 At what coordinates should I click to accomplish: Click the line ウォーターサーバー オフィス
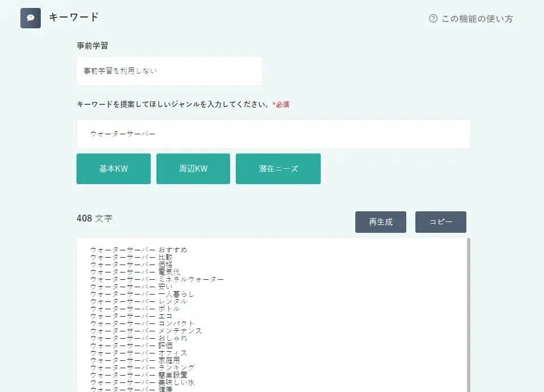pyautogui.click(x=139, y=353)
